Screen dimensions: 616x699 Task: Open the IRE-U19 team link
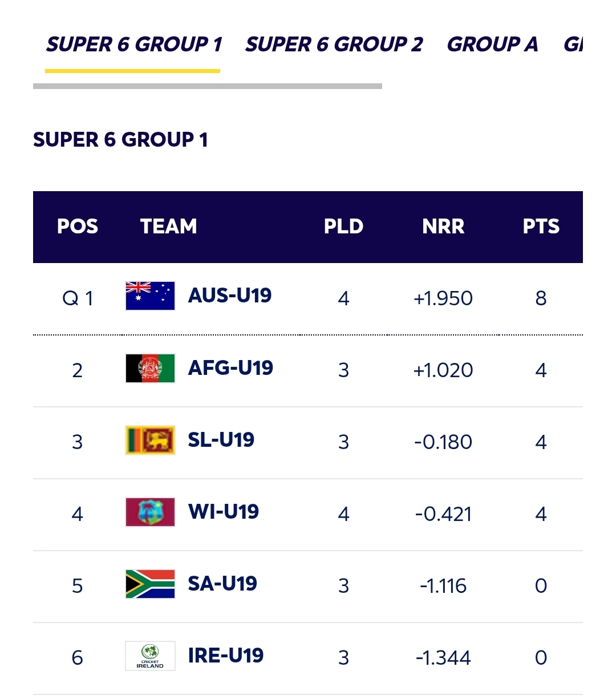[226, 656]
